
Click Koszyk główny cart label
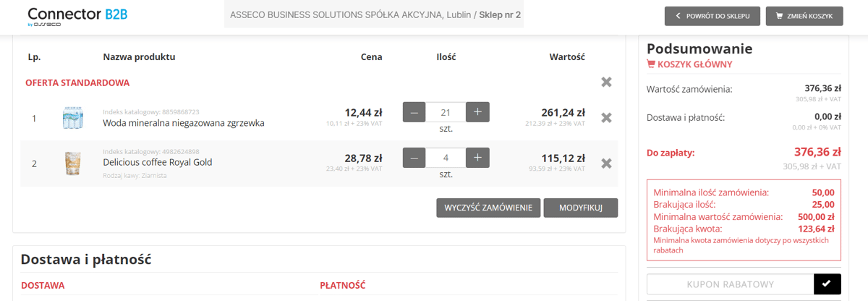click(689, 64)
